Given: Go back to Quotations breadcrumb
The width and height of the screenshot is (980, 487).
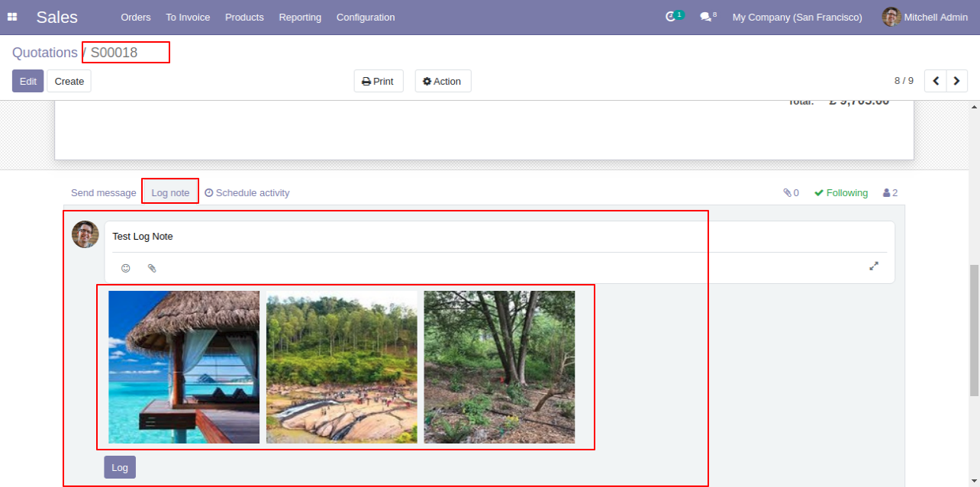Looking at the screenshot, I should (45, 53).
